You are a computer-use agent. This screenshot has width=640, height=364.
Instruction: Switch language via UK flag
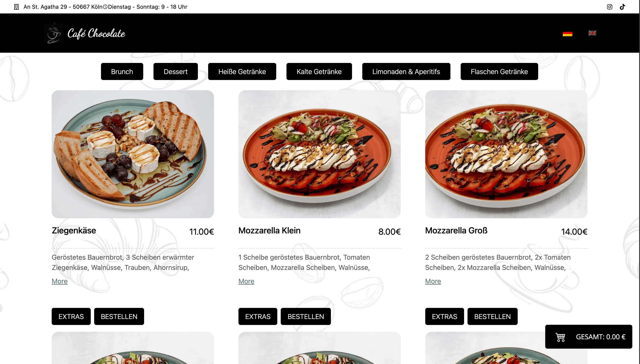pos(592,33)
